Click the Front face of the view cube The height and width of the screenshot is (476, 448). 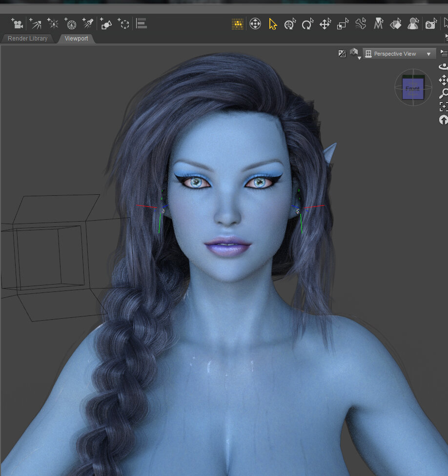413,89
